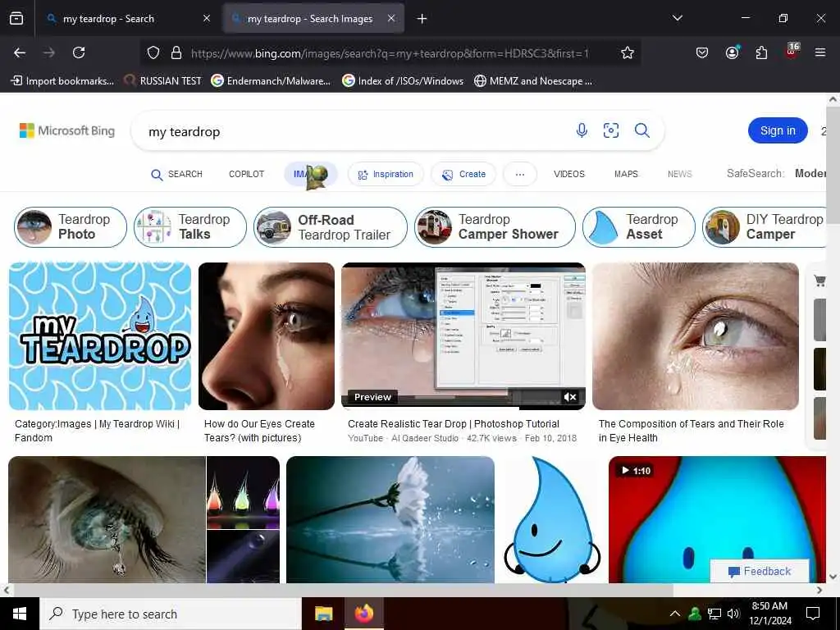Select Off-Road Teardrop Trailer chip
This screenshot has height=630, width=840.
(331, 227)
